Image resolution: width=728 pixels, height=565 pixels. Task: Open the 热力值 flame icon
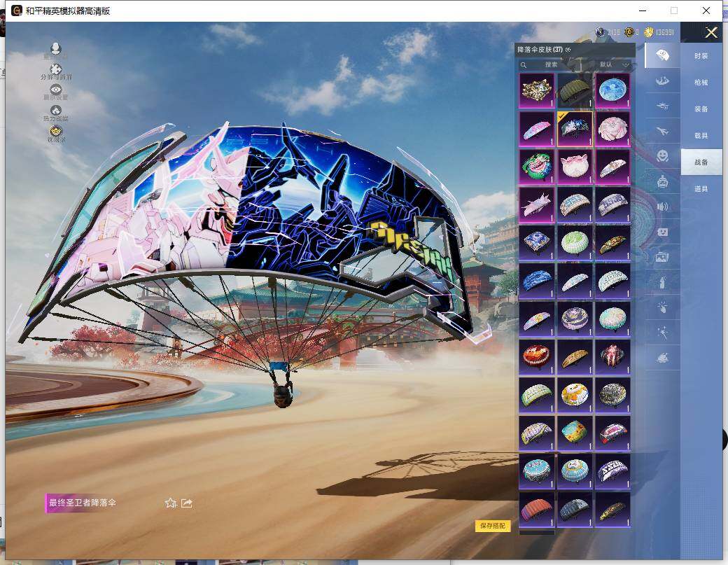pos(56,111)
